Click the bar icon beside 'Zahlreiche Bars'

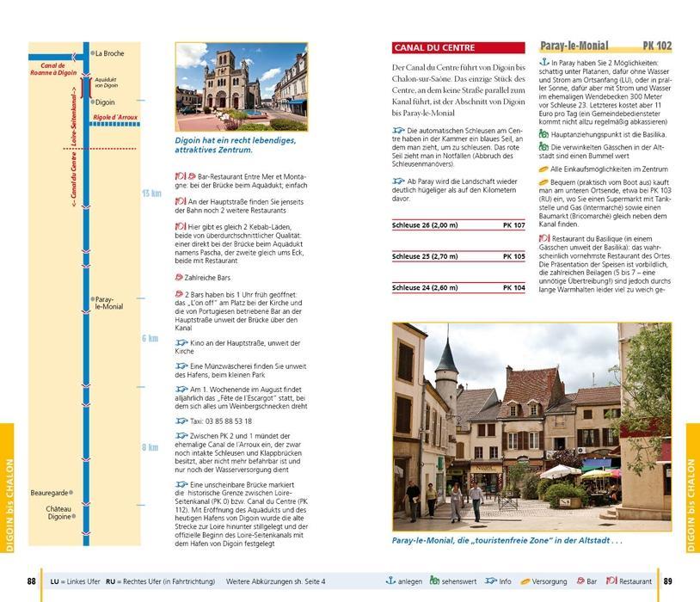pyautogui.click(x=179, y=277)
